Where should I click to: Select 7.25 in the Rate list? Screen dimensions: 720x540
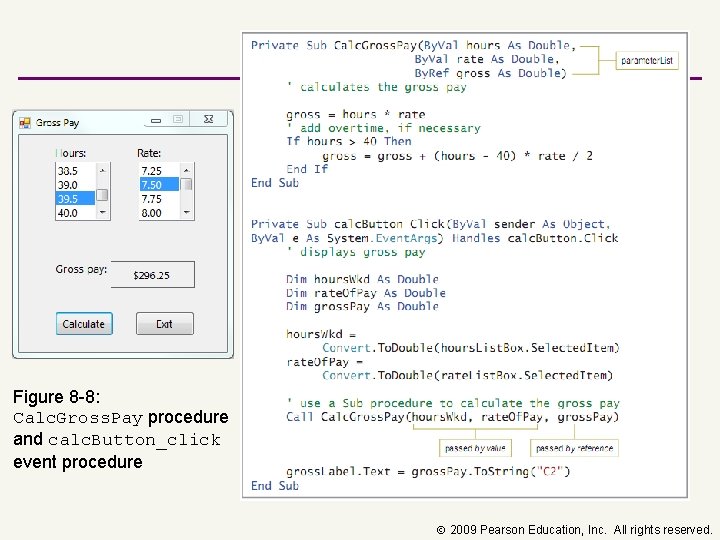pos(159,171)
